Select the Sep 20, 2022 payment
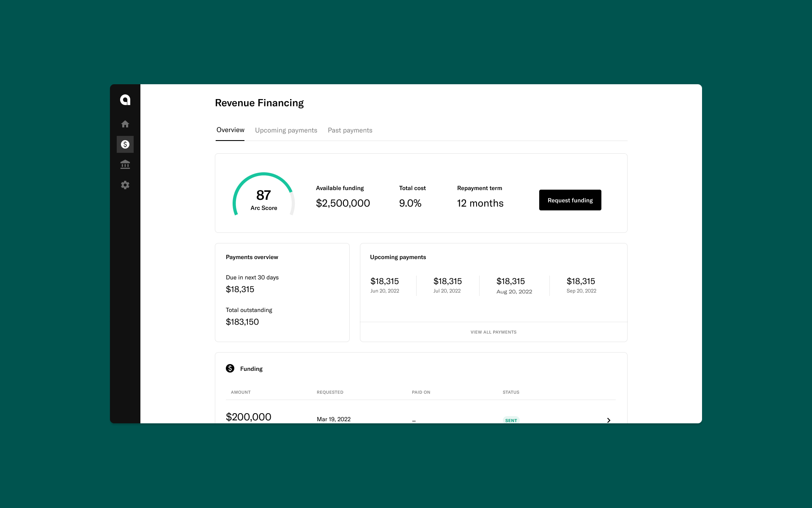Image resolution: width=812 pixels, height=508 pixels. click(x=581, y=285)
